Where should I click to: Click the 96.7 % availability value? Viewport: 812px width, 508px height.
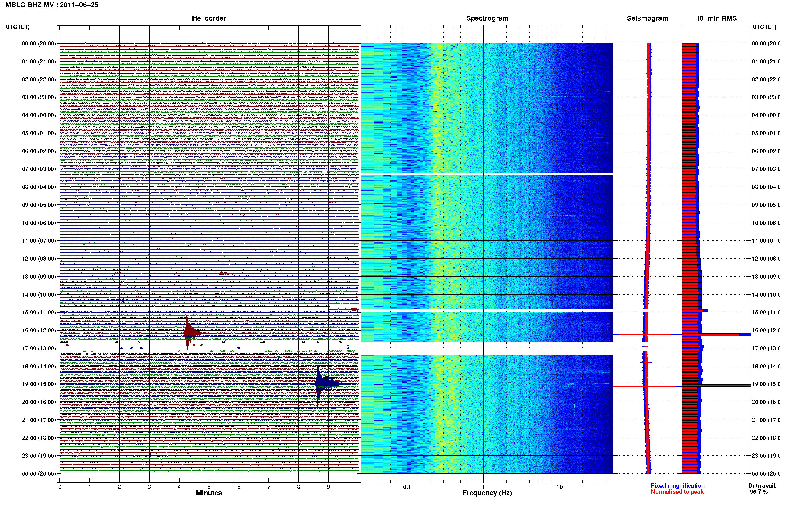coord(759,492)
